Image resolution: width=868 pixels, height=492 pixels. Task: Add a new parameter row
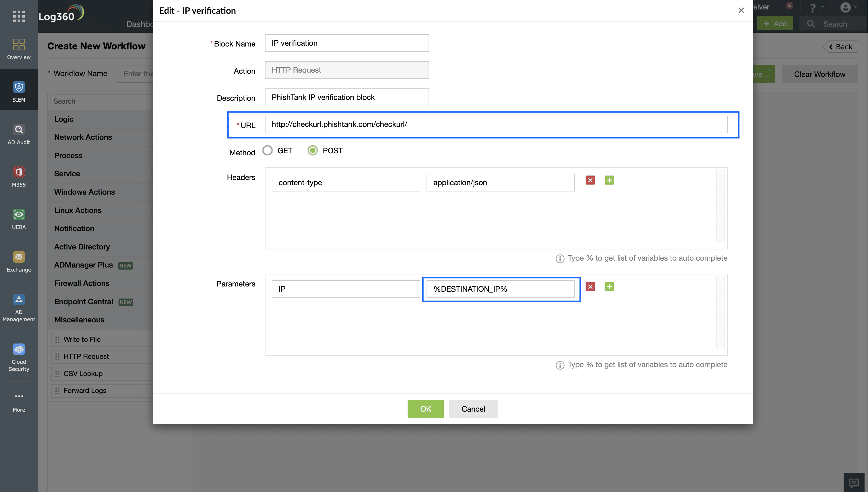coord(609,286)
